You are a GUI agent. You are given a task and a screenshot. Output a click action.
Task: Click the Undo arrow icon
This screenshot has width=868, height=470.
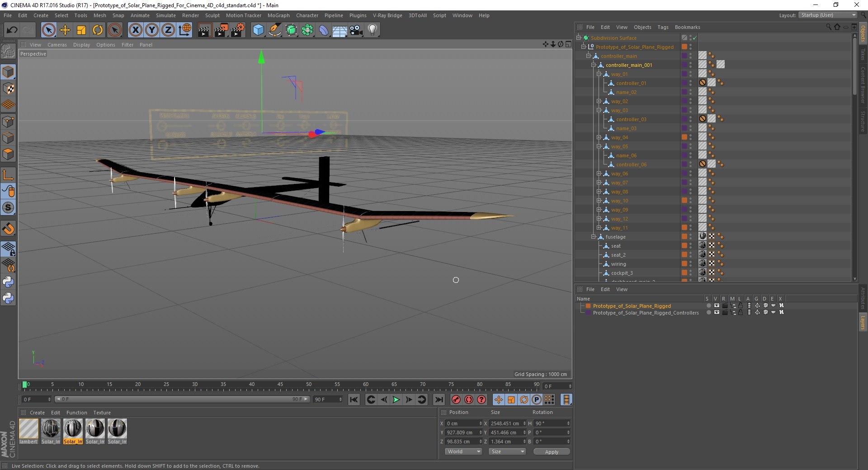[x=12, y=30]
